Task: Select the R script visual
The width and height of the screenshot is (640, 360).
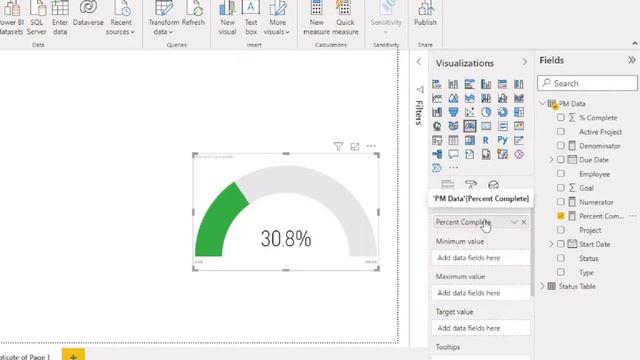Action: click(486, 140)
